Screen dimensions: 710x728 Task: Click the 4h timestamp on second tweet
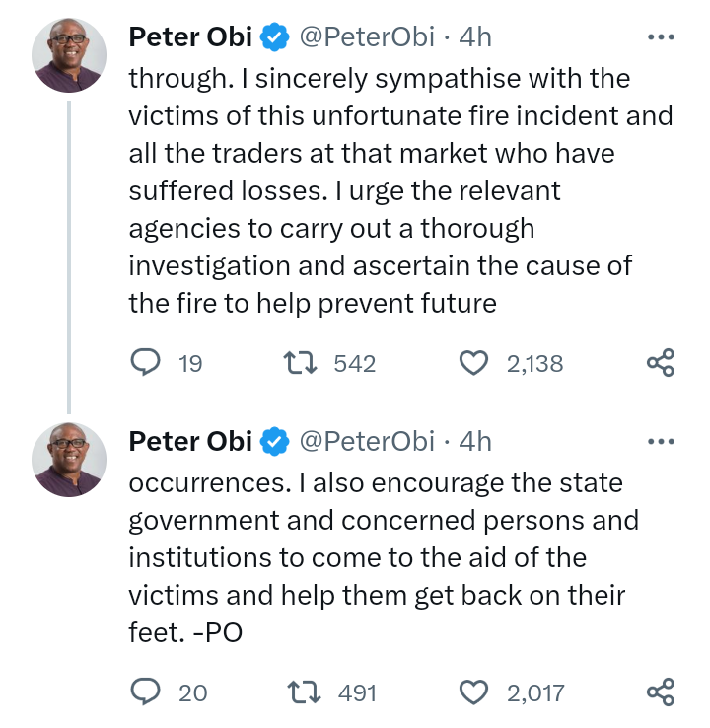click(475, 441)
